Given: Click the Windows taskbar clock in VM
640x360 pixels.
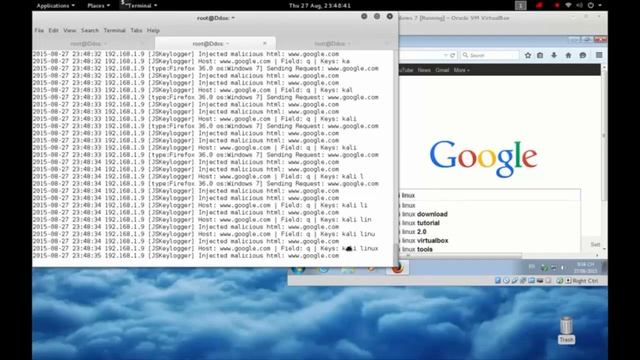Looking at the screenshot, I should pyautogui.click(x=586, y=268).
